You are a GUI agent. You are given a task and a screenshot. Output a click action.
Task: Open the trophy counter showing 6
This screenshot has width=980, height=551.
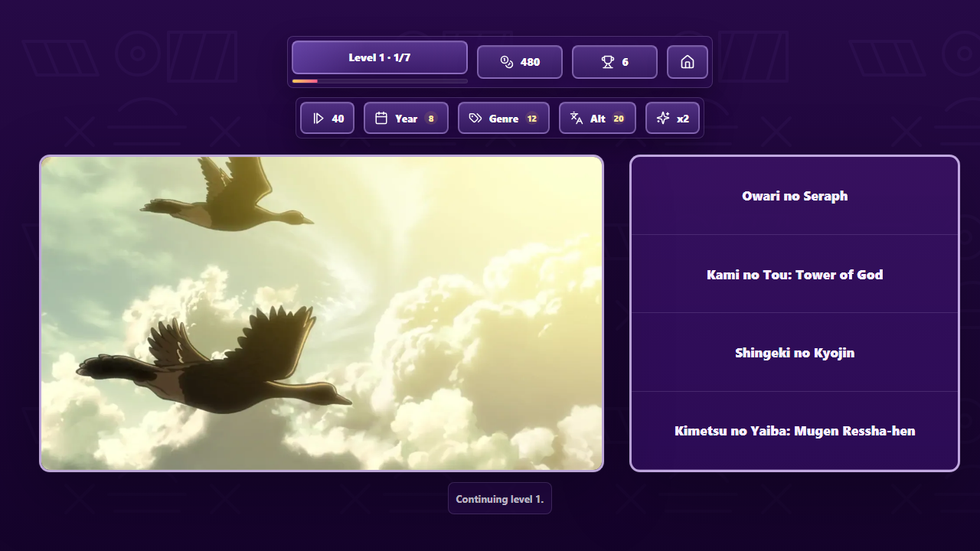(615, 62)
